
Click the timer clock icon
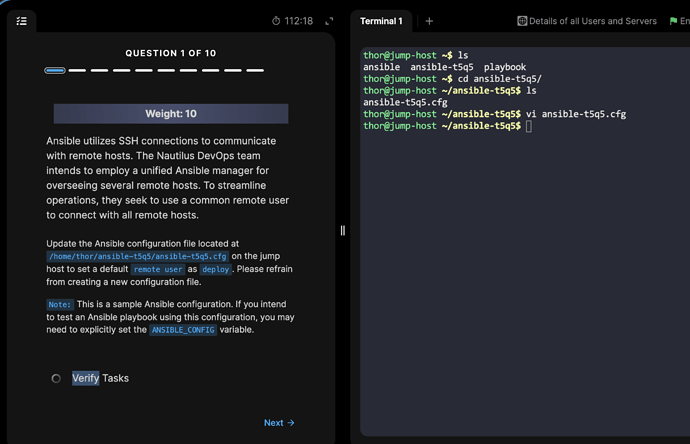coord(276,21)
